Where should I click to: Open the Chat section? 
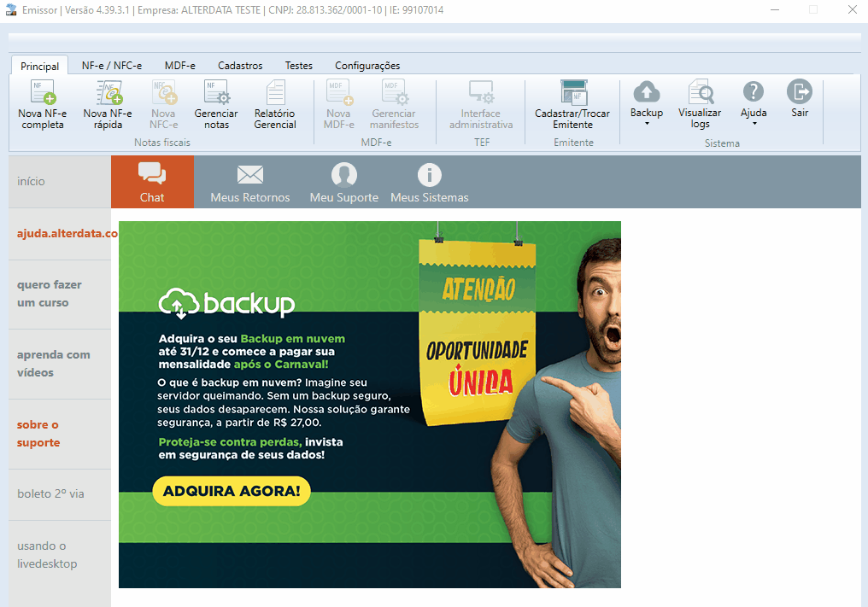click(152, 182)
